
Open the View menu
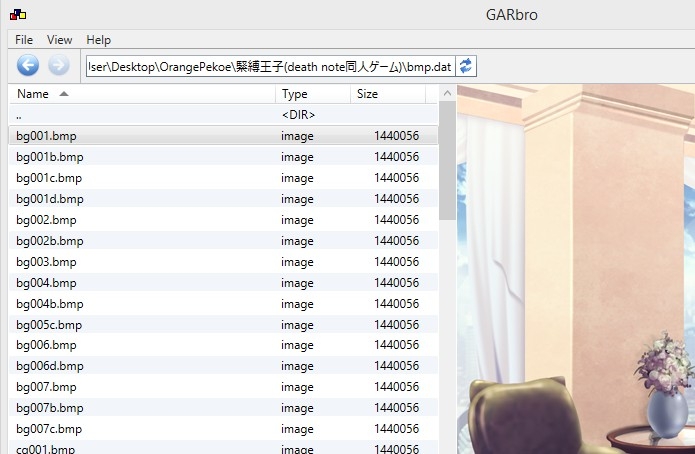point(59,40)
